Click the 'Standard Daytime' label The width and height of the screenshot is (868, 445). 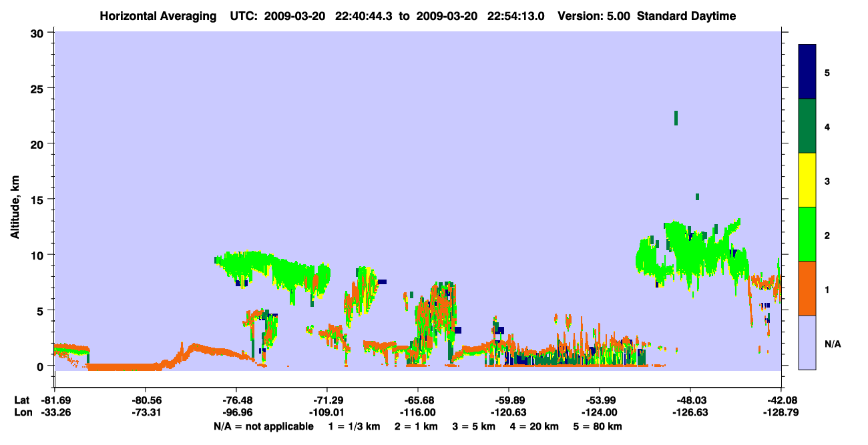(686, 16)
